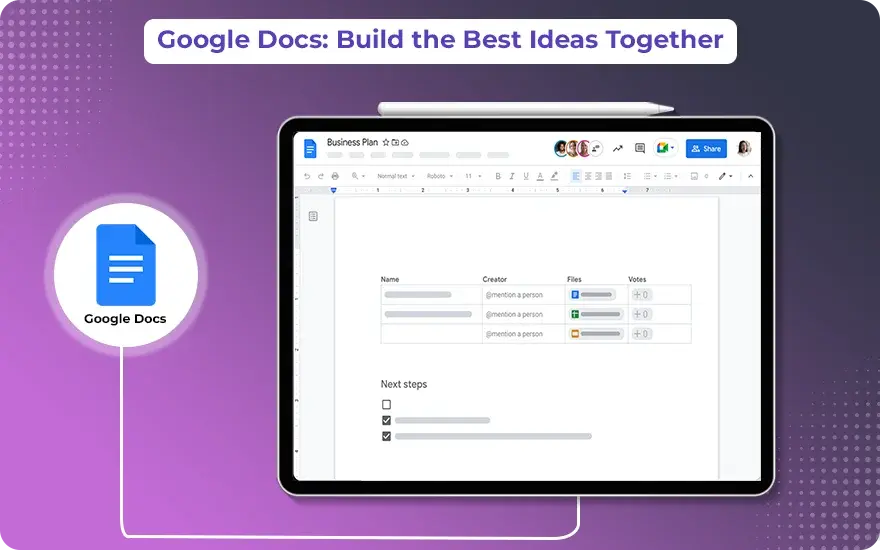Open the numbered list dropdown
880x550 pixels.
[671, 176]
